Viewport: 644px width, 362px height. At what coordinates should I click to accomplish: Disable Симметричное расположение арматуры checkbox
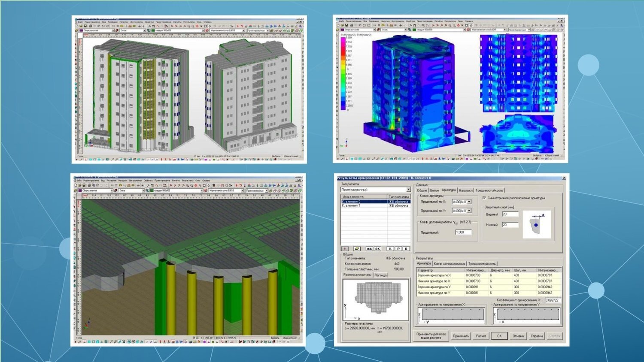click(484, 197)
